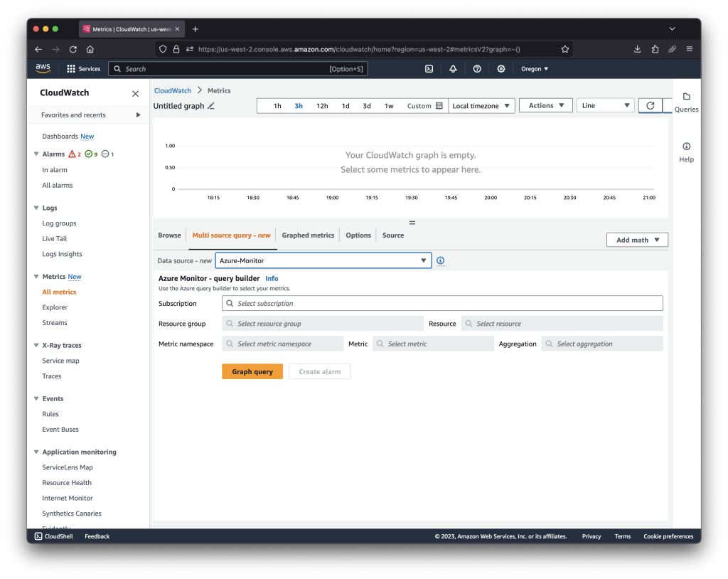This screenshot has height=579, width=728.
Task: Click the info icon beside Data source
Action: (x=440, y=260)
